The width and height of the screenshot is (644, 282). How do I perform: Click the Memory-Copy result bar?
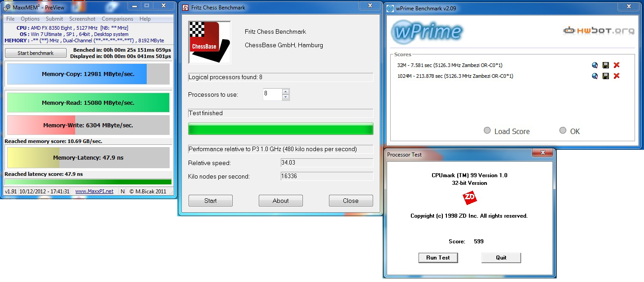tap(88, 74)
